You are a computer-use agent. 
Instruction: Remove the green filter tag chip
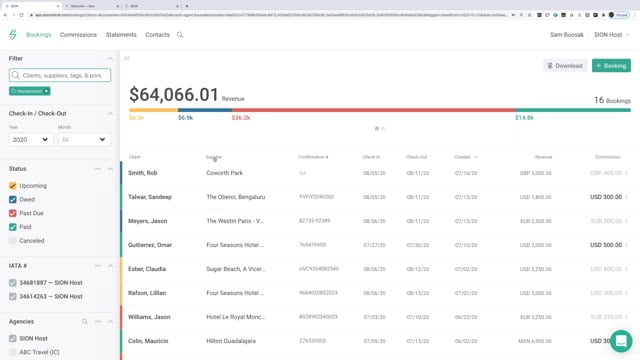pyautogui.click(x=46, y=91)
